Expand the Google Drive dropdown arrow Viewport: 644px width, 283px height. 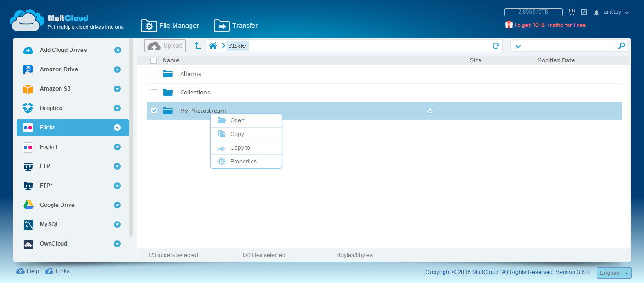click(x=117, y=205)
